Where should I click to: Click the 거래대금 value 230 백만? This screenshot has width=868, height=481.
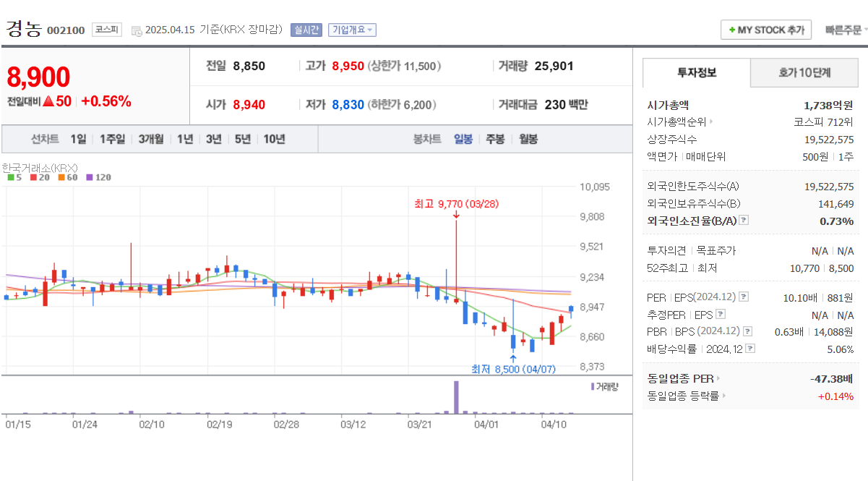coord(566,105)
